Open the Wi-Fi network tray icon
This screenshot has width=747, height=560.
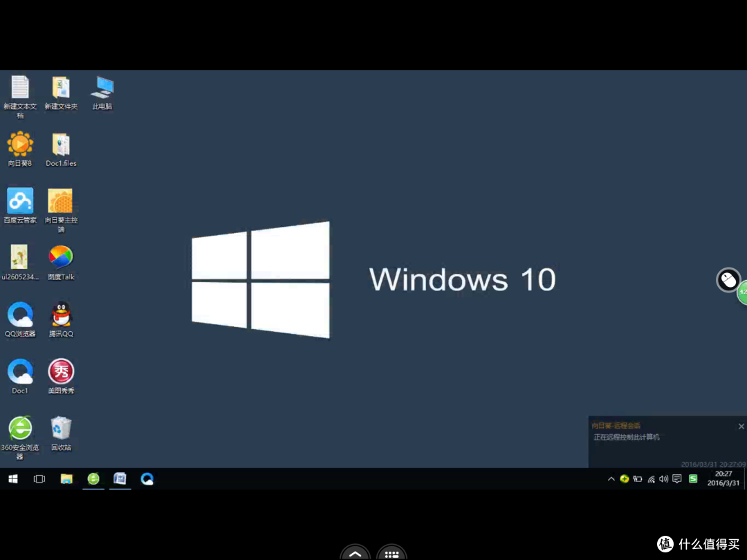point(651,479)
